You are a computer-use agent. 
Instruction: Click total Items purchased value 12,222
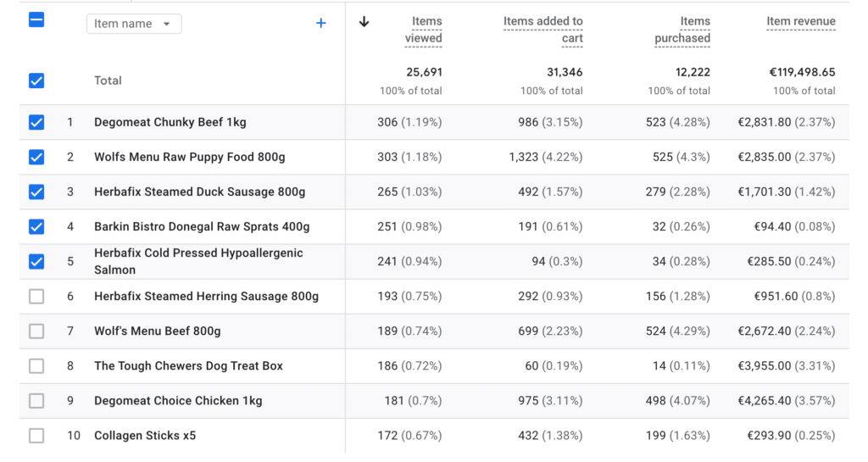pos(693,73)
